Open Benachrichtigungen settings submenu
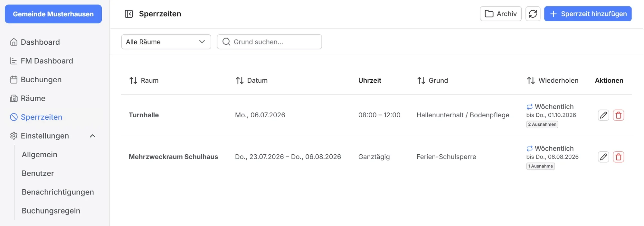The height and width of the screenshot is (226, 644). [x=58, y=192]
